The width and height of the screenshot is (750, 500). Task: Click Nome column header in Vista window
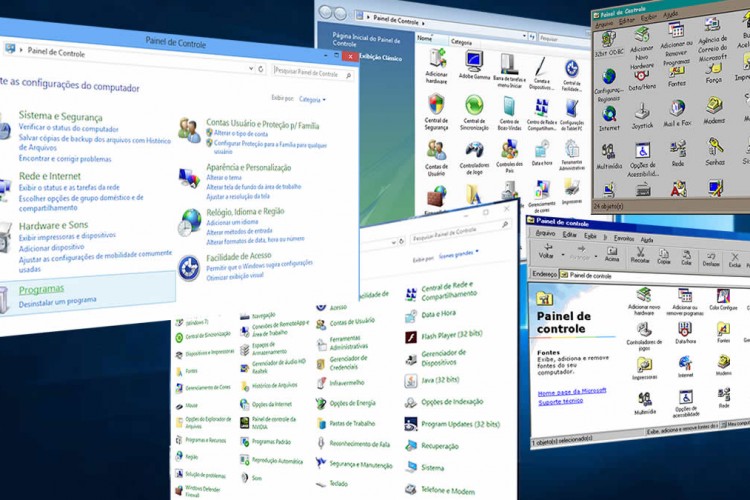425,37
